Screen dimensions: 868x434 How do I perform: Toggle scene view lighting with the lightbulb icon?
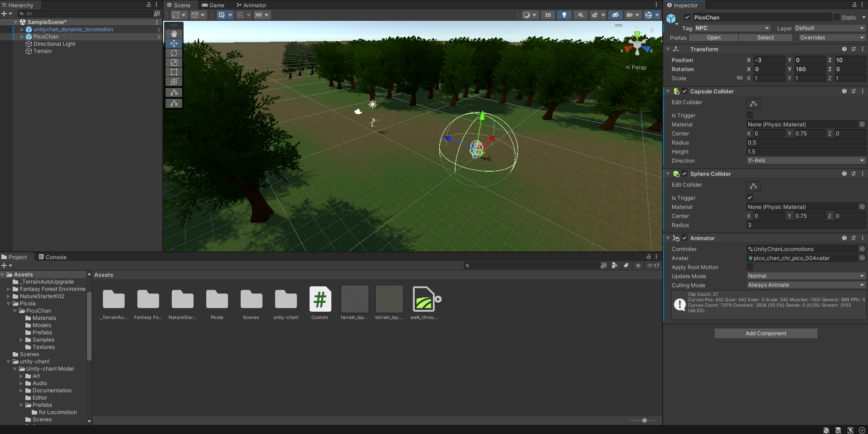(x=564, y=15)
